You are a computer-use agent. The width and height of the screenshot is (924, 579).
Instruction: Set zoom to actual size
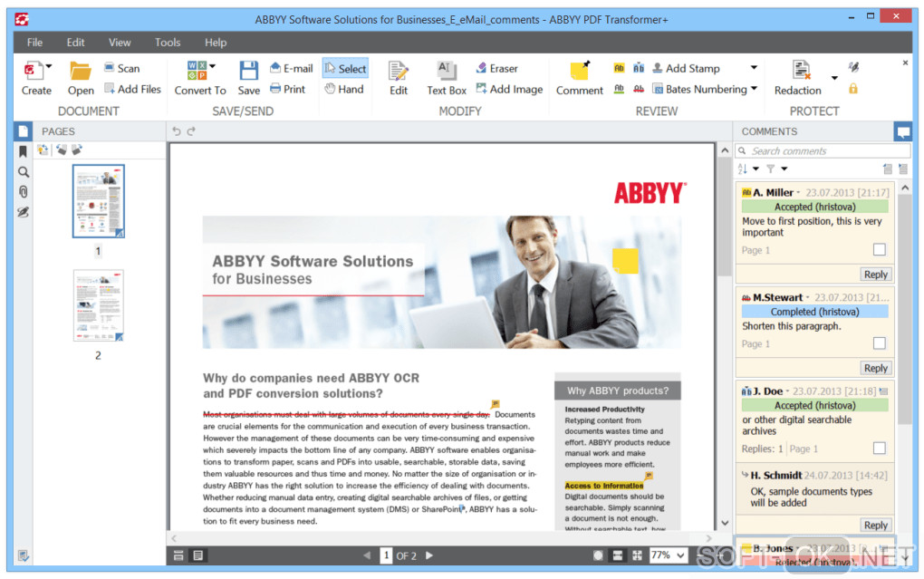(598, 555)
